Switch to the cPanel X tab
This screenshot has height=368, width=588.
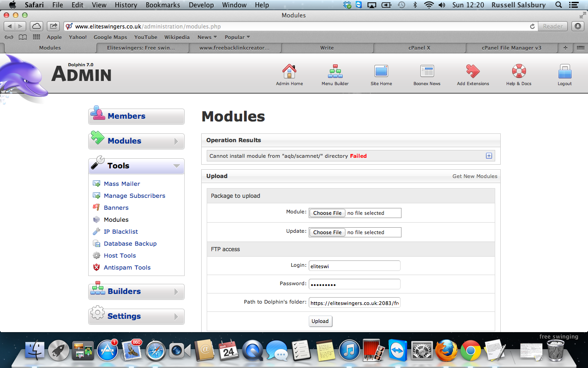pos(419,48)
